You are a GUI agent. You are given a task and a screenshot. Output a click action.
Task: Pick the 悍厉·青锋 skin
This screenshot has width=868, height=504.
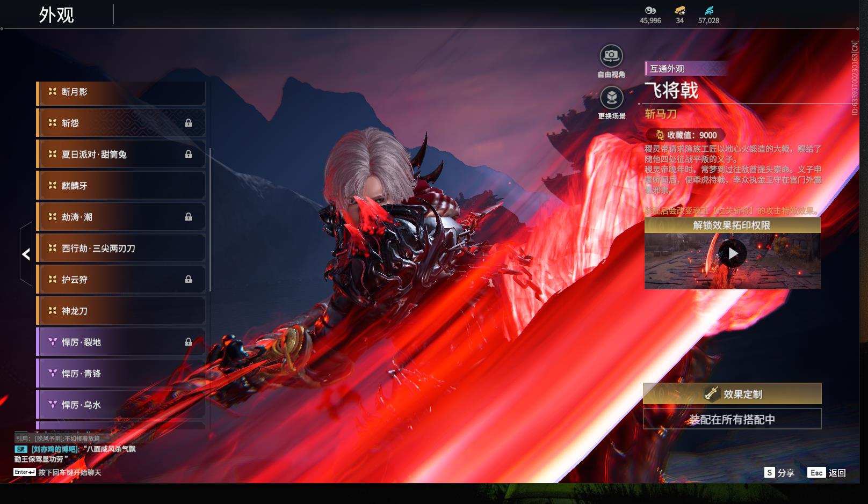point(120,374)
